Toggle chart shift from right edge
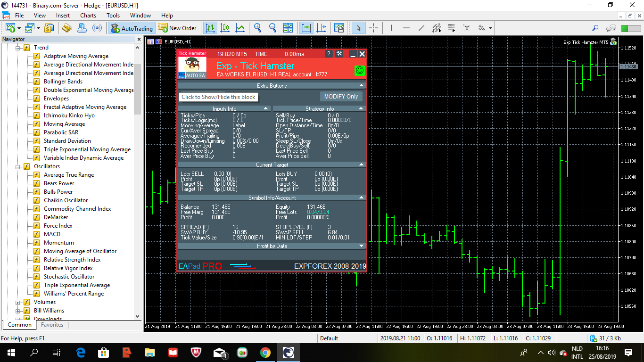The width and height of the screenshot is (644, 362). pyautogui.click(x=322, y=28)
